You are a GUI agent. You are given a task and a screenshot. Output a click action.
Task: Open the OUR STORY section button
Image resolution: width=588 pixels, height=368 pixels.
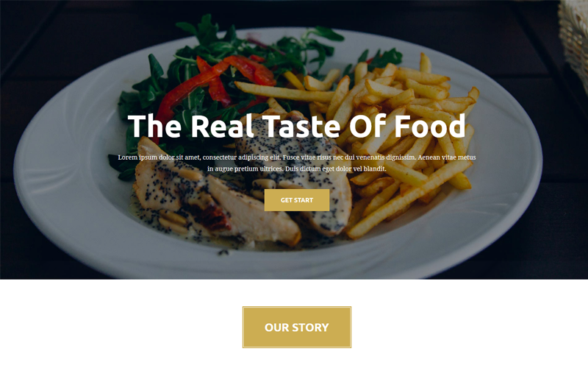coord(297,327)
